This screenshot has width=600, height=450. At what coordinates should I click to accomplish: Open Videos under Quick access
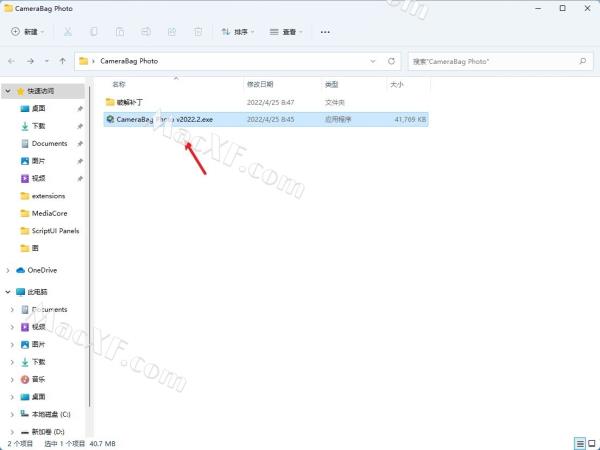point(38,178)
